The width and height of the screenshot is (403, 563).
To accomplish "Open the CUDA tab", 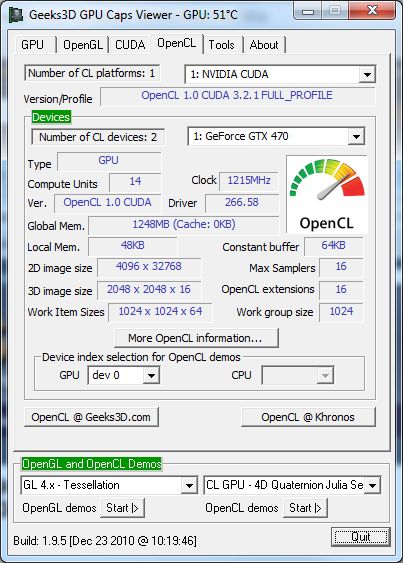I will coord(130,45).
